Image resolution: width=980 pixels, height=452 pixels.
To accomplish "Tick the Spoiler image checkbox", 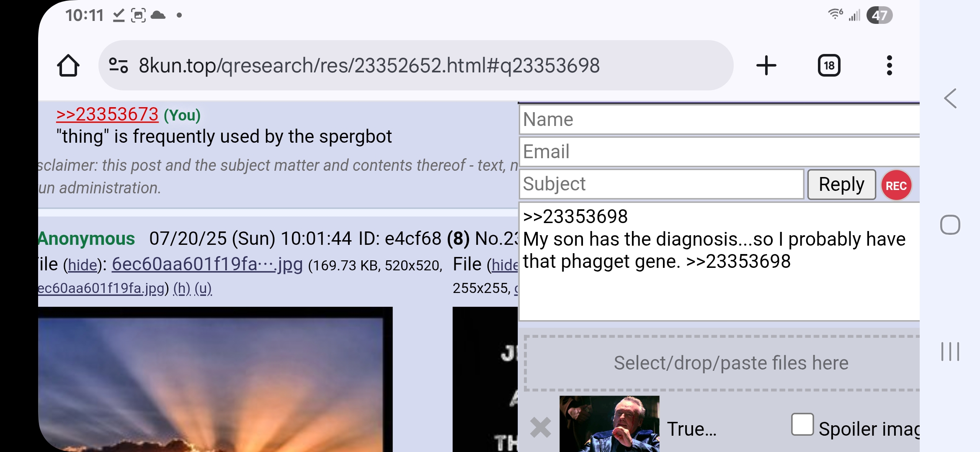I will (x=802, y=425).
